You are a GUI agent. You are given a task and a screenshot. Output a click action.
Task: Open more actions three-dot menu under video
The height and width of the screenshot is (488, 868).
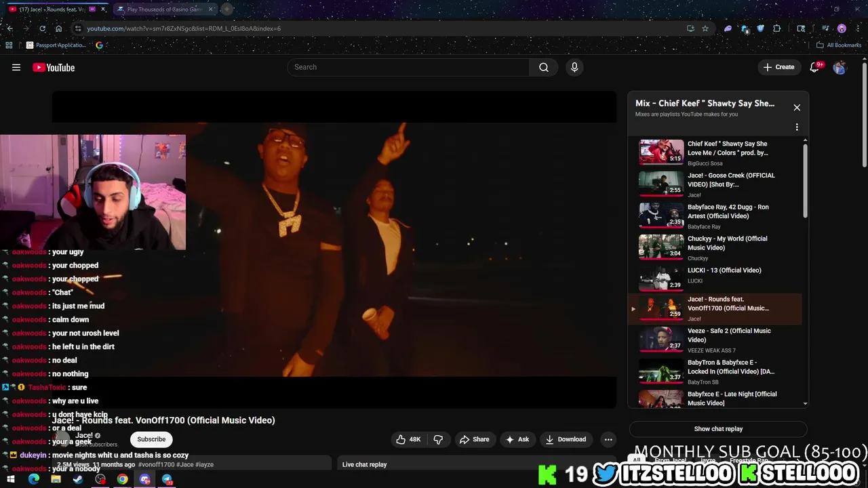[608, 439]
